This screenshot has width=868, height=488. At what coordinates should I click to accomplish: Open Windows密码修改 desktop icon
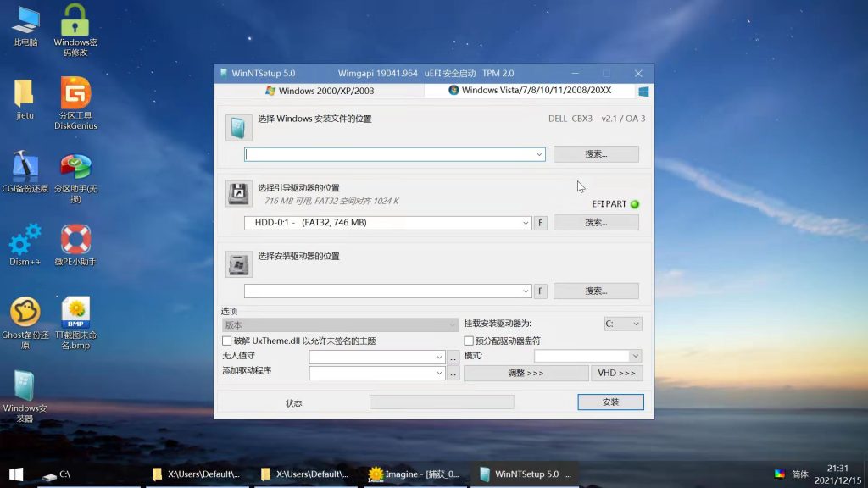click(x=75, y=30)
